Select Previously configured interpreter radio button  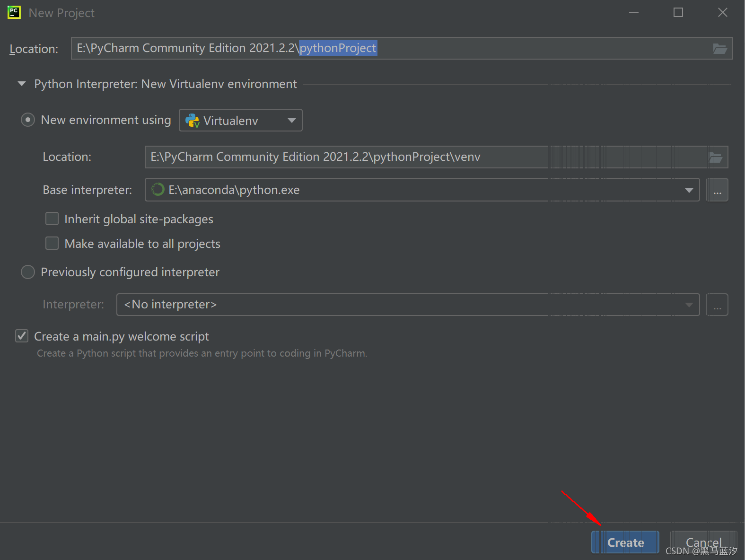(28, 272)
